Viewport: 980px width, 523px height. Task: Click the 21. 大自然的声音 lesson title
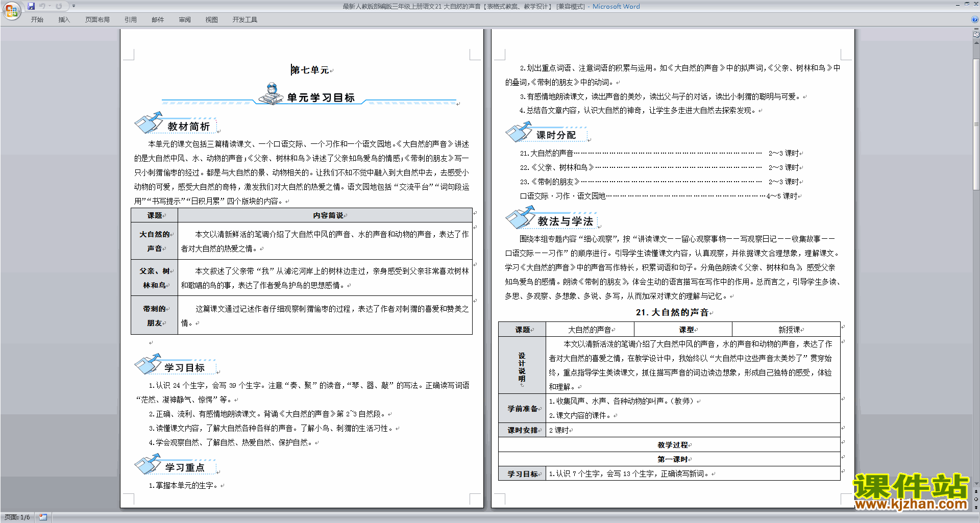[x=672, y=312]
